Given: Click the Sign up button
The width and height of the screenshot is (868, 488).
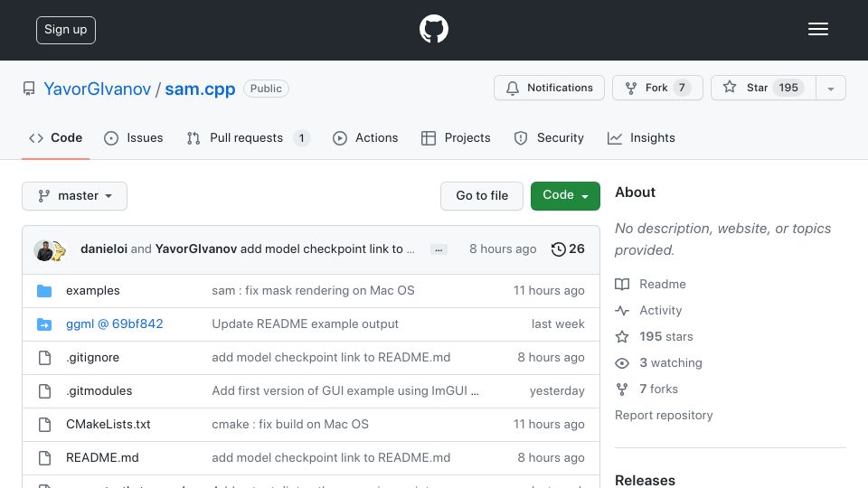Looking at the screenshot, I should point(66,30).
